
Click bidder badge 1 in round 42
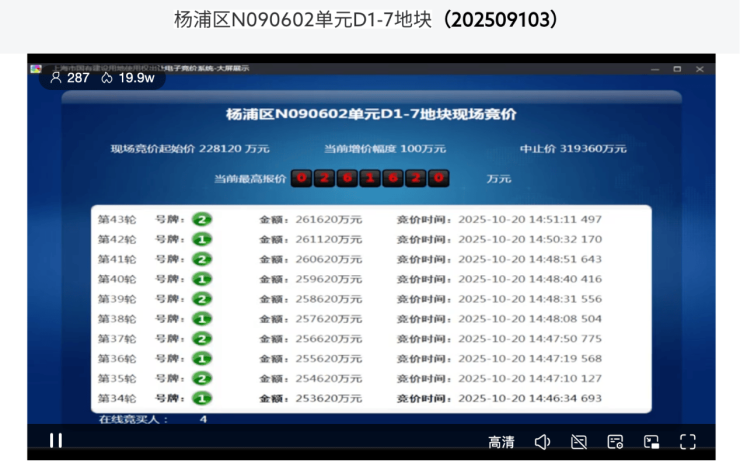click(x=202, y=239)
